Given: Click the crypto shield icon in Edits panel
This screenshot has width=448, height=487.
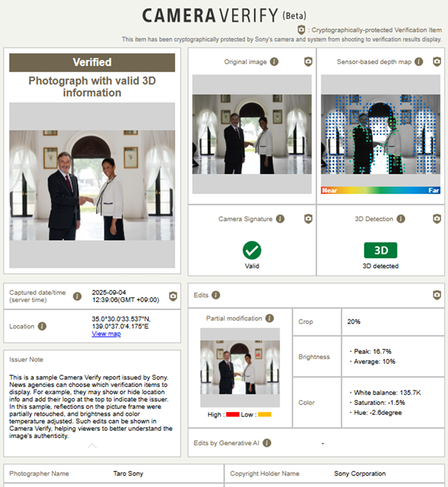Looking at the screenshot, I should 437,295.
